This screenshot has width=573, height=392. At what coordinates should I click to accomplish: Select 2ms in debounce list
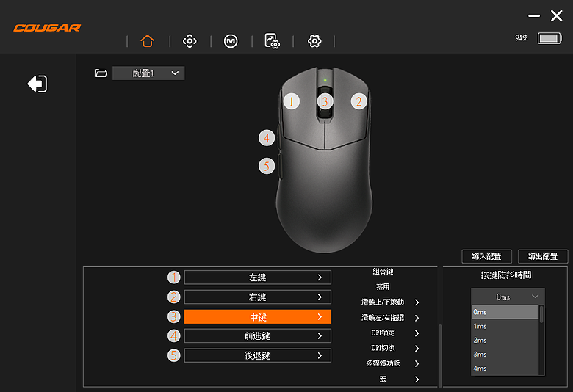point(505,340)
